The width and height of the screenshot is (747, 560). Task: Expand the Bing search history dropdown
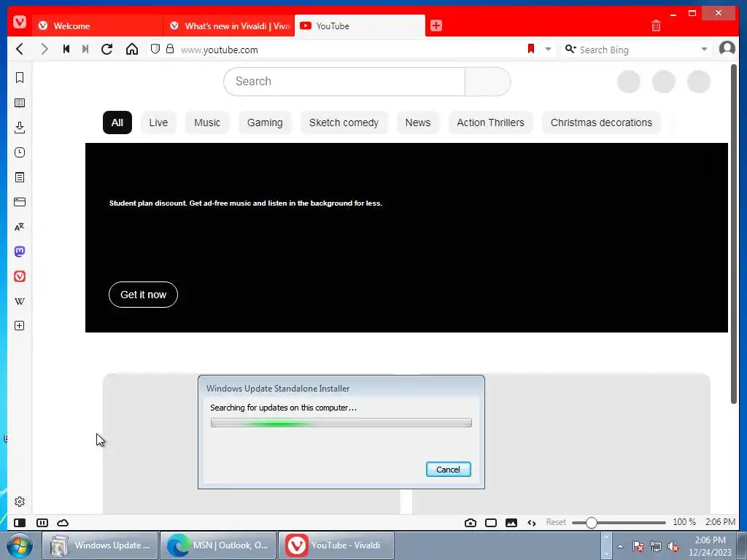[x=704, y=49]
